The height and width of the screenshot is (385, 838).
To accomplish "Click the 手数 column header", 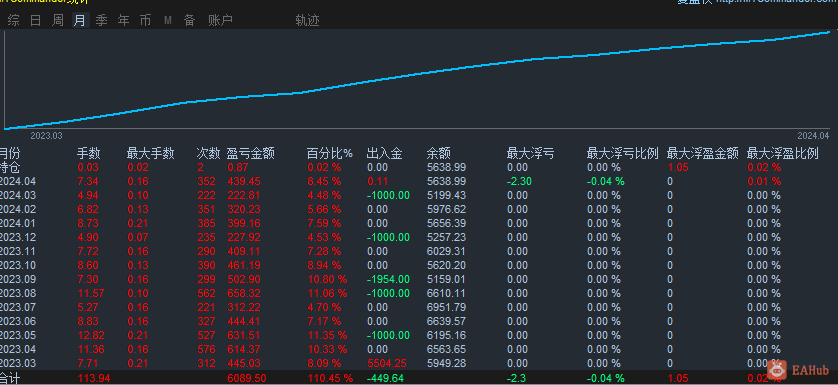I will click(89, 154).
